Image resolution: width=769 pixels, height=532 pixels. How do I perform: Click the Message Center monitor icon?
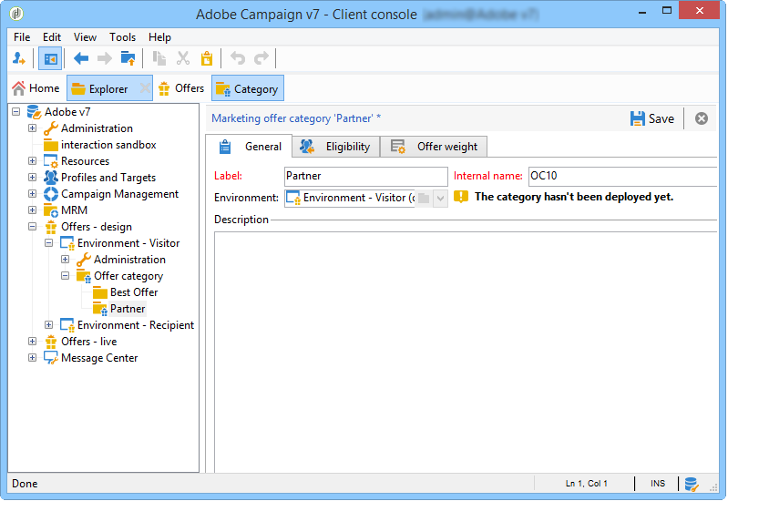51,358
